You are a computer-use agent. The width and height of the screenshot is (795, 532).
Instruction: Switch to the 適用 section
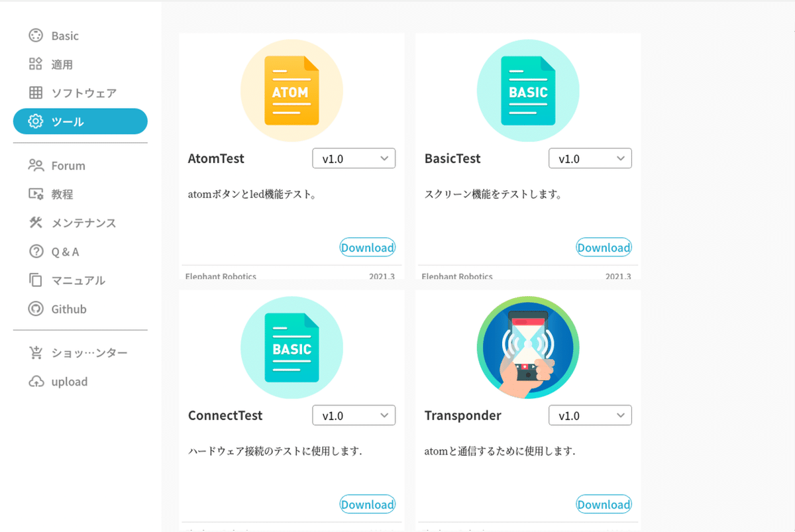(34, 64)
